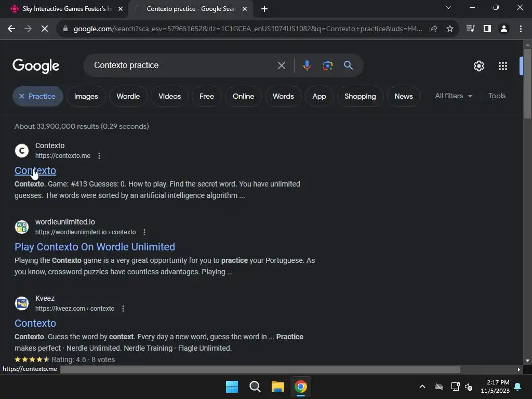Open the tab search chevron
The height and width of the screenshot is (399, 532).
click(448, 7)
